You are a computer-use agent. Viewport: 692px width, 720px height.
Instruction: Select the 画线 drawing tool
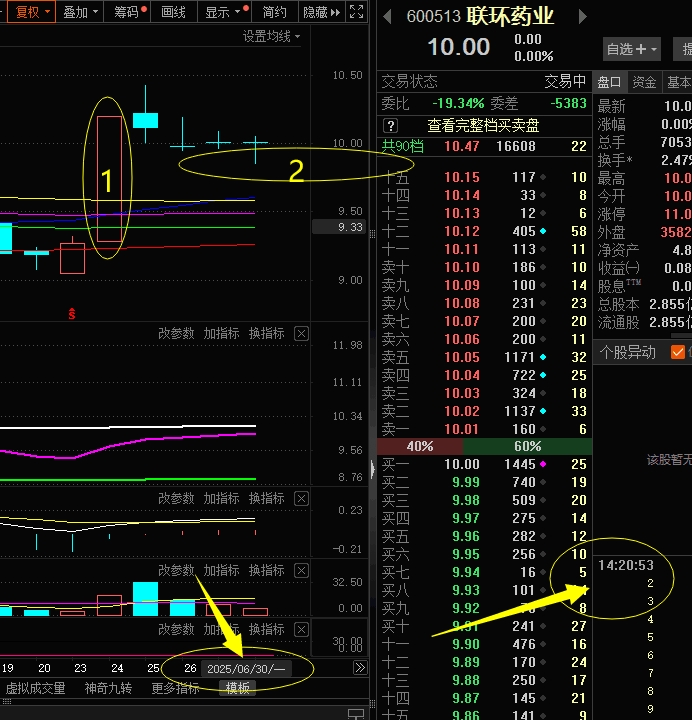point(173,12)
